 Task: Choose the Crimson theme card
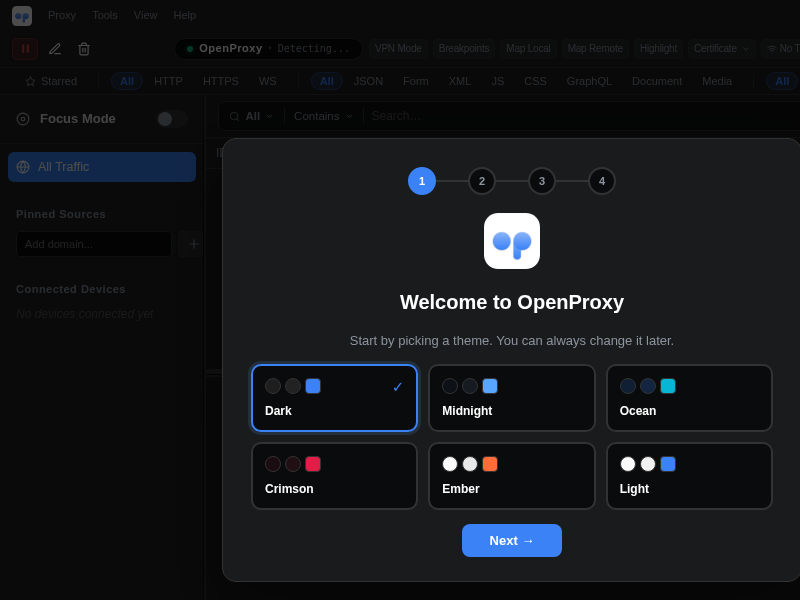[x=334, y=476]
